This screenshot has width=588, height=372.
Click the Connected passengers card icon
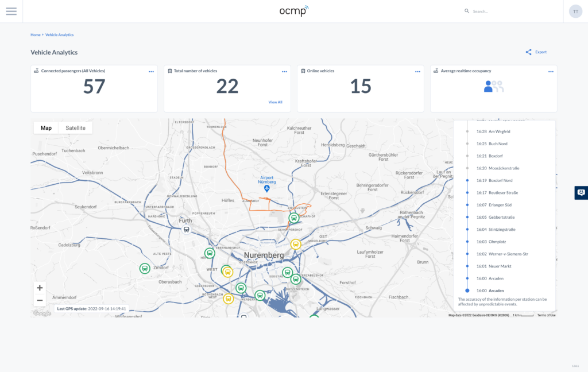click(36, 71)
